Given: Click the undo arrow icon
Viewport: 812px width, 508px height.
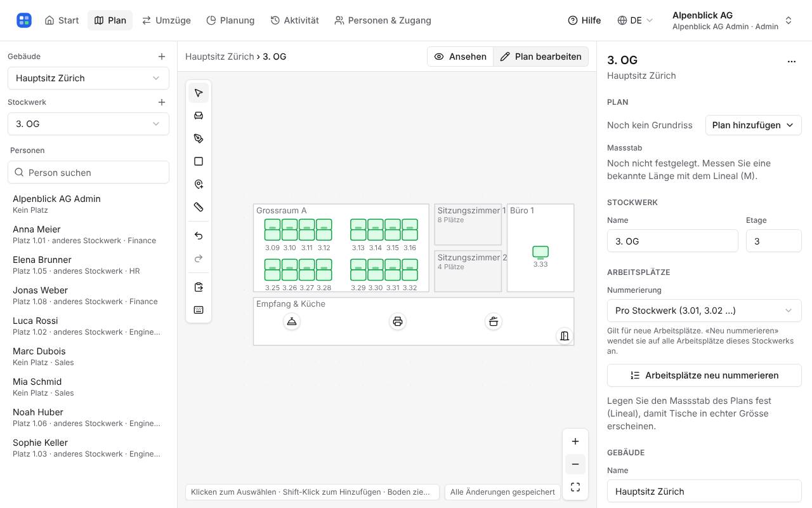Looking at the screenshot, I should click(x=199, y=236).
